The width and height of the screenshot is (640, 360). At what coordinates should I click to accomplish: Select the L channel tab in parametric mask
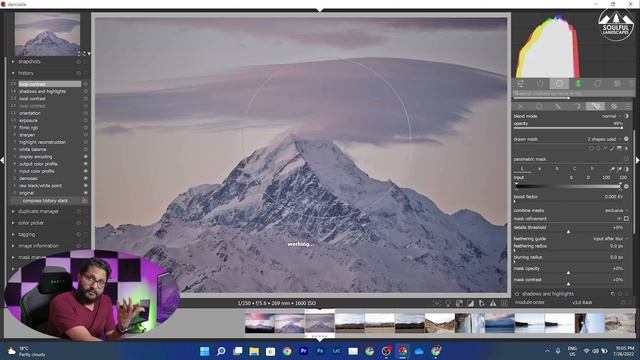click(522, 169)
